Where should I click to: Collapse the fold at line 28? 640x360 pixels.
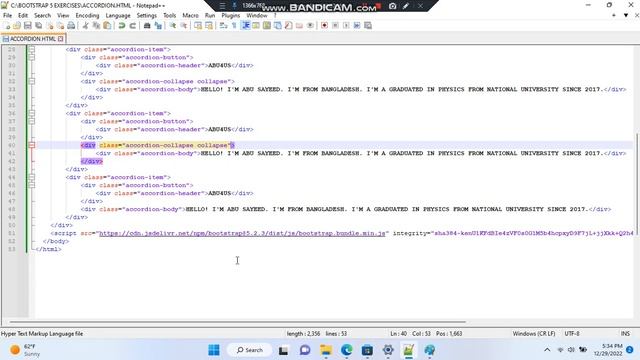click(31, 49)
